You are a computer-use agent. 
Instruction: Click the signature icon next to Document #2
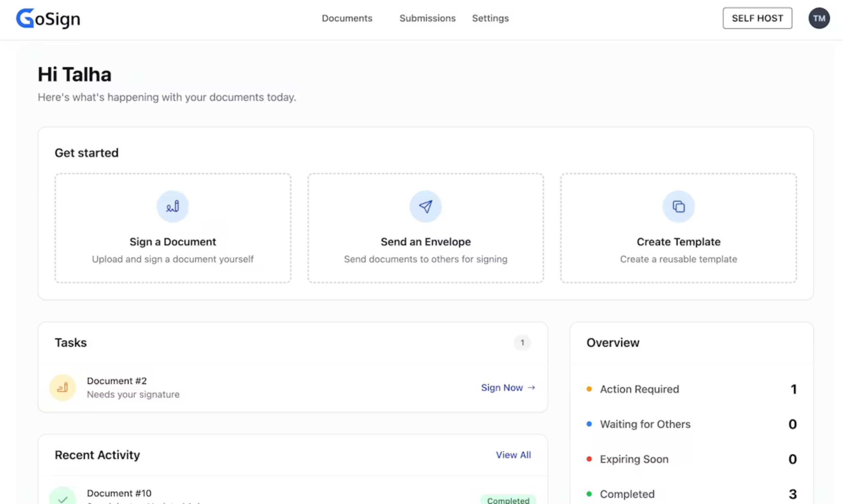[x=62, y=387]
